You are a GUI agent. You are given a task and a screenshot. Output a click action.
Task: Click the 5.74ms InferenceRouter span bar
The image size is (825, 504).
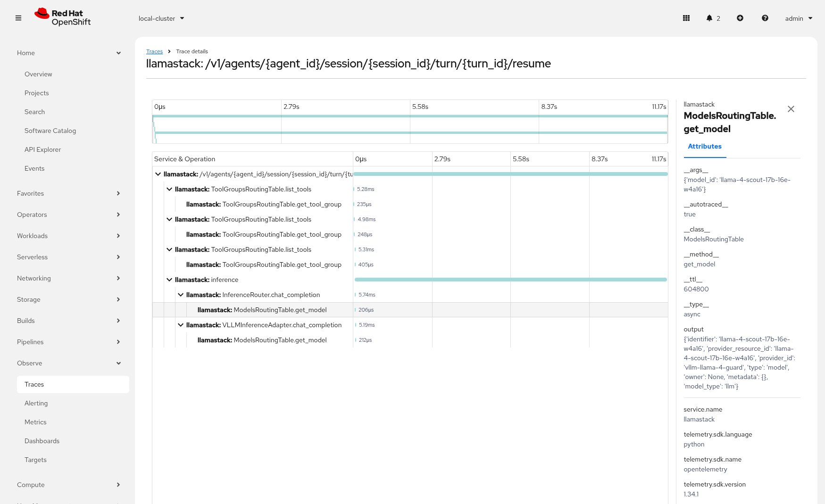(355, 295)
